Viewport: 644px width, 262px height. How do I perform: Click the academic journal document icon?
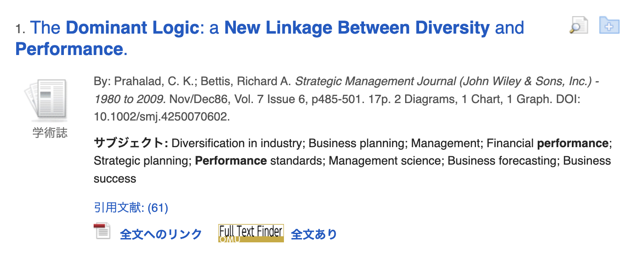[x=46, y=100]
